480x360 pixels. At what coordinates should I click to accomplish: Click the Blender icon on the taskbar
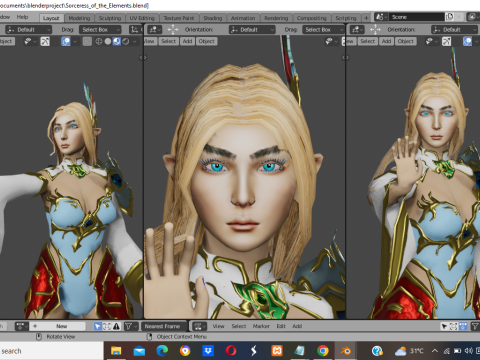point(346,351)
